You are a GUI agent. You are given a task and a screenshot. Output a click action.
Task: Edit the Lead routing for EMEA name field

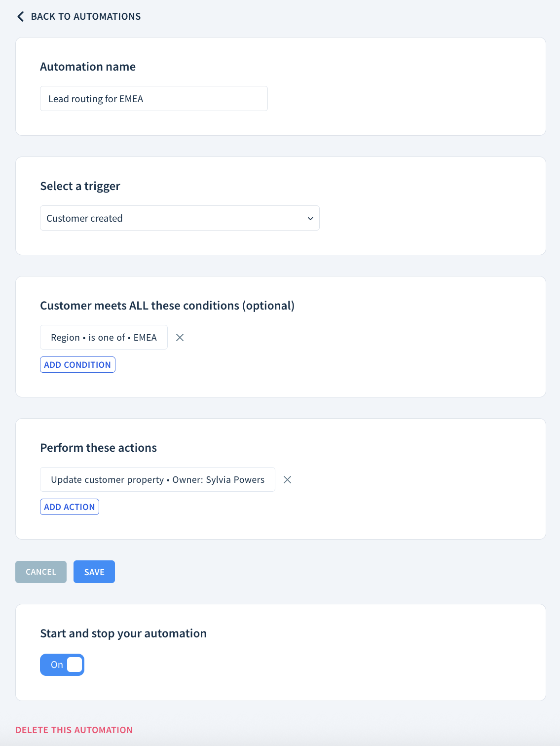(153, 98)
